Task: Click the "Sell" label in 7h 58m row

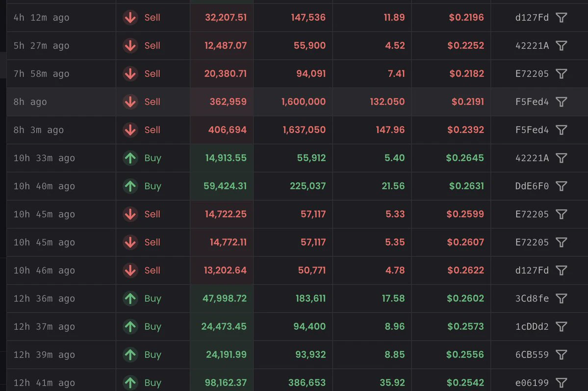Action: click(152, 74)
